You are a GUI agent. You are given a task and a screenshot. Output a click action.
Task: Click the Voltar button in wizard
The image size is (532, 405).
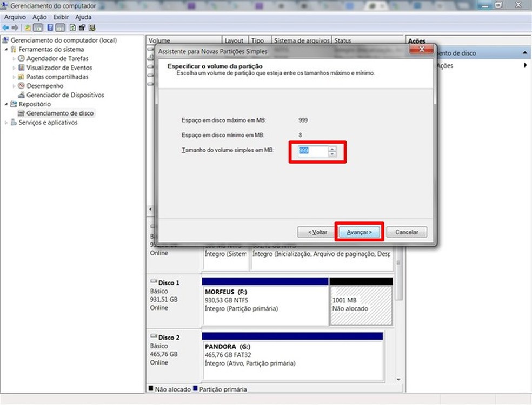click(317, 232)
